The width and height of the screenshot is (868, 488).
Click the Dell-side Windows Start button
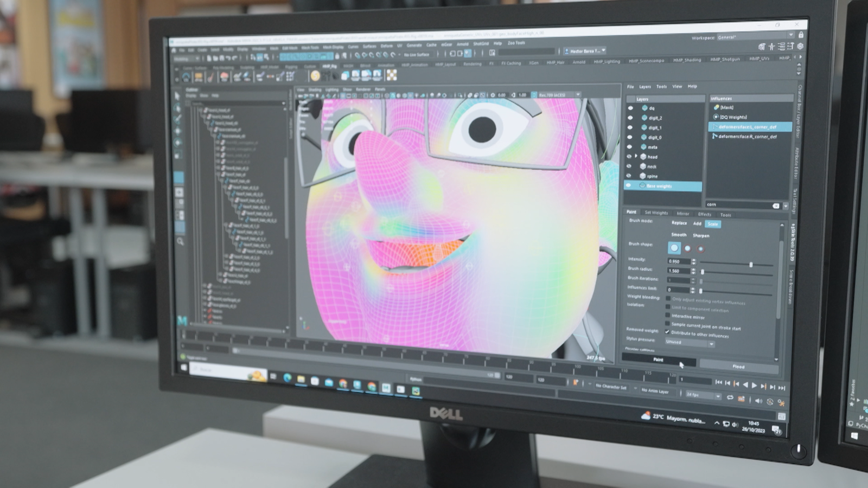coord(184,368)
